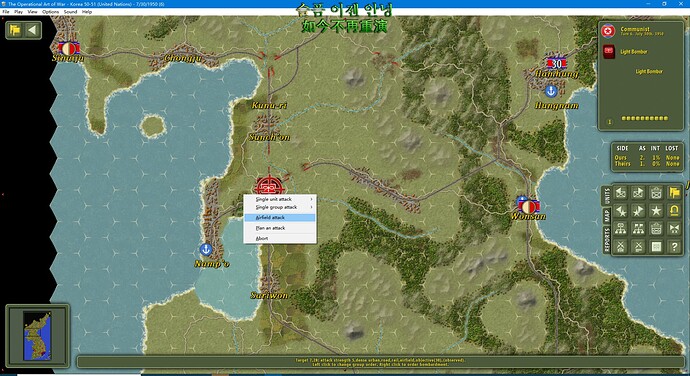Open the Options menu
This screenshot has width=690, height=376.
pyautogui.click(x=51, y=12)
